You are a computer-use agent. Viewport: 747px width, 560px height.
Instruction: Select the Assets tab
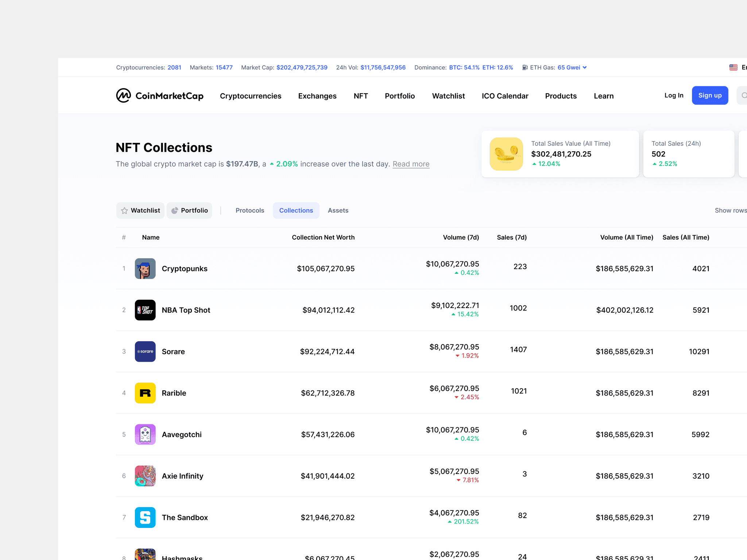click(x=338, y=210)
